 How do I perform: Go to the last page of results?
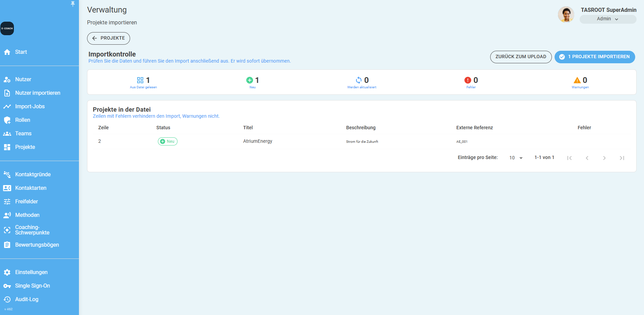click(x=622, y=158)
